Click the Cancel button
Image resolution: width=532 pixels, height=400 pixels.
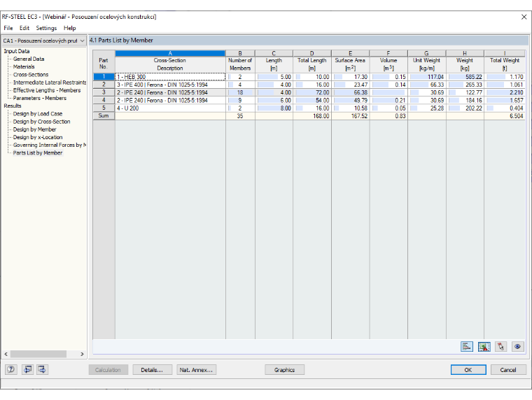click(508, 370)
